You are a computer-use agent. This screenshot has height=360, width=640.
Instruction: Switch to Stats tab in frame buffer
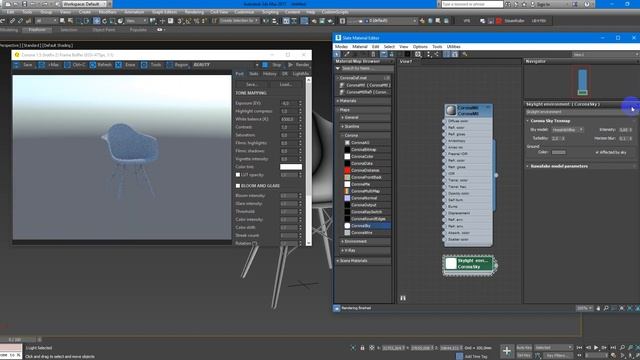253,74
